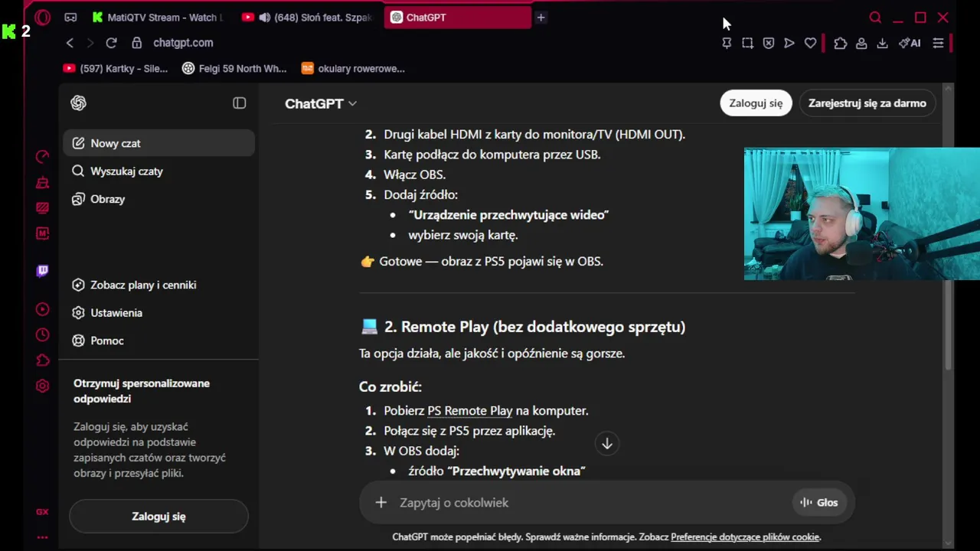Go back to previous page
The width and height of the screenshot is (980, 551).
70,43
